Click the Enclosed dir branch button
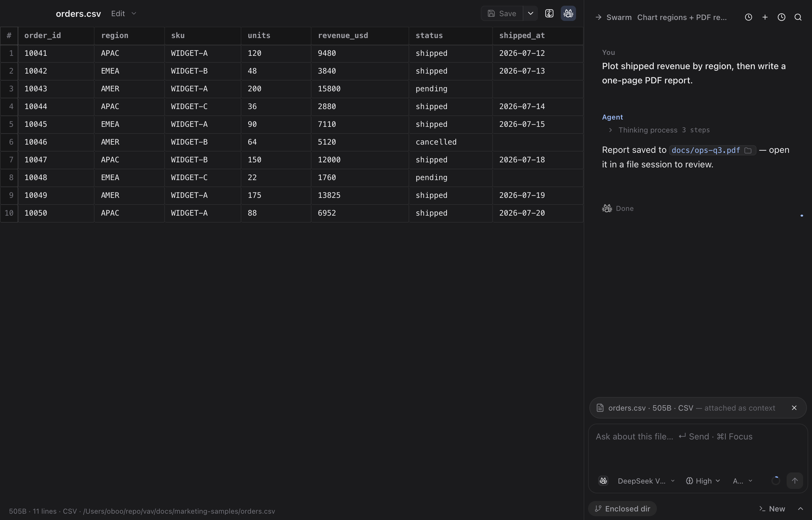 tap(623, 509)
